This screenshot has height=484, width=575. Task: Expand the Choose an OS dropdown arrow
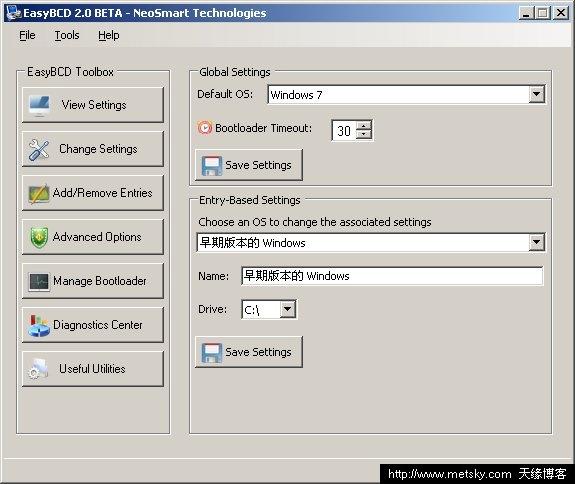click(x=536, y=242)
